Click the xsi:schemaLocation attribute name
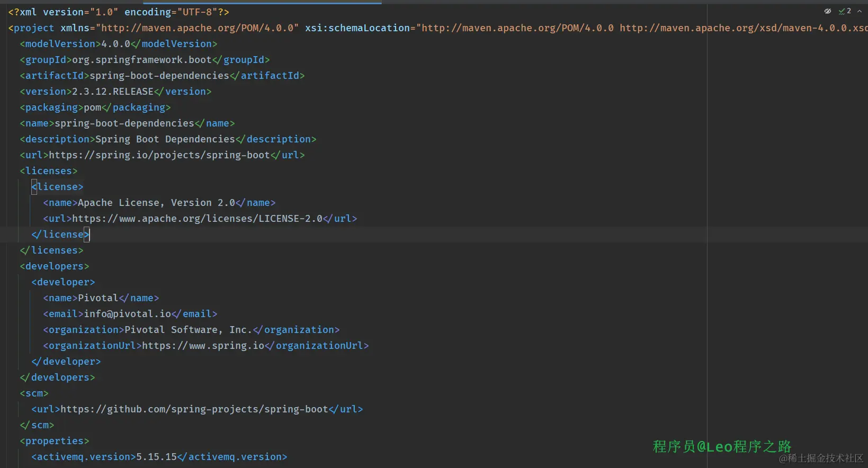 pyautogui.click(x=357, y=28)
